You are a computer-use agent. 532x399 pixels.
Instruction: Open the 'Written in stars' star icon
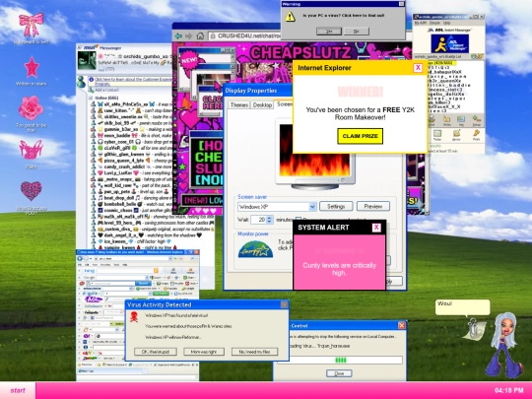coord(32,67)
